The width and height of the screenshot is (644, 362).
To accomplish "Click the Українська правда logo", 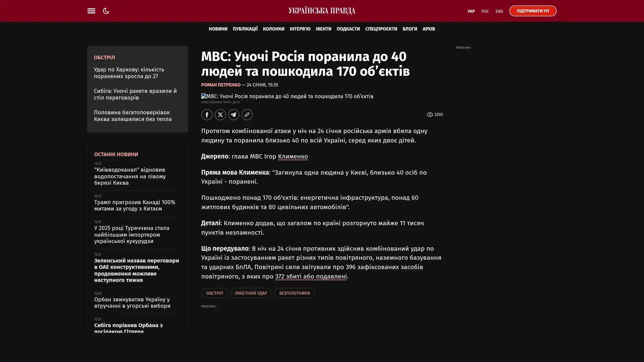I will click(322, 11).
